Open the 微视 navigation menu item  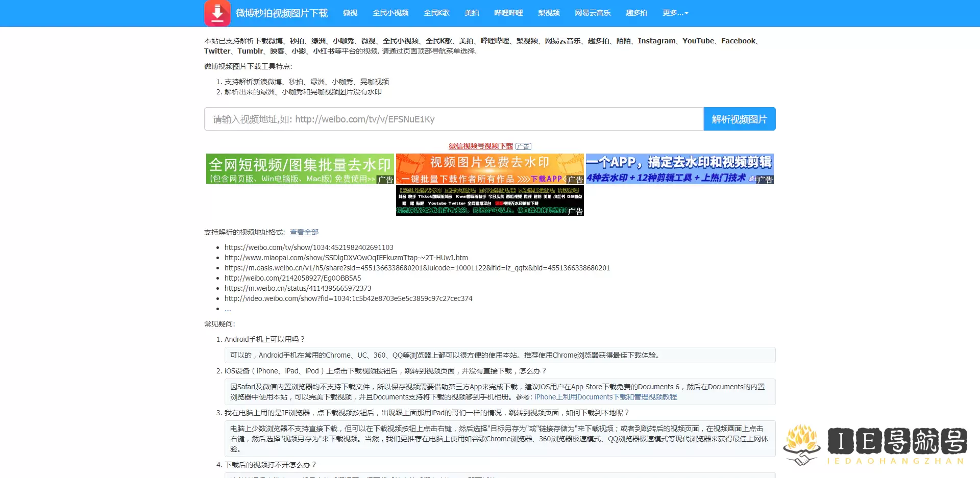coord(350,13)
